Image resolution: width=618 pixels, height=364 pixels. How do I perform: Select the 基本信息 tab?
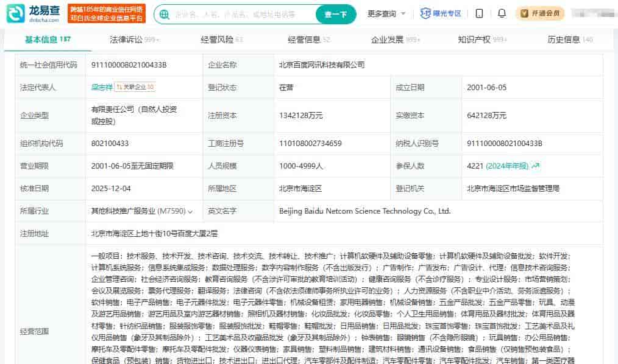48,40
